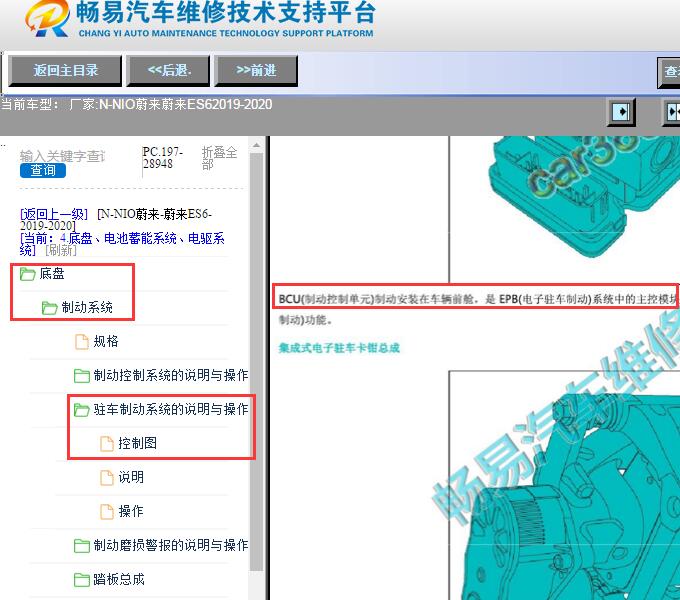Click the 返回主目录 button
The height and width of the screenshot is (600, 680).
[x=65, y=71]
